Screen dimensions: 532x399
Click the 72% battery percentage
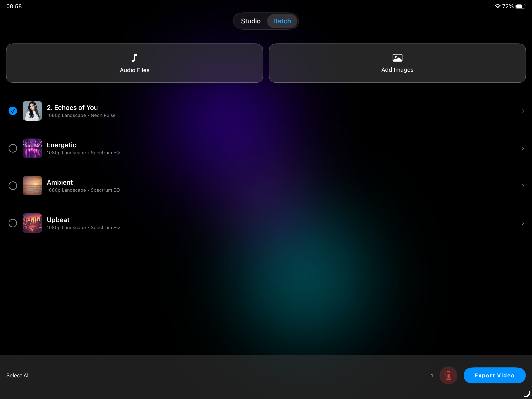point(508,6)
